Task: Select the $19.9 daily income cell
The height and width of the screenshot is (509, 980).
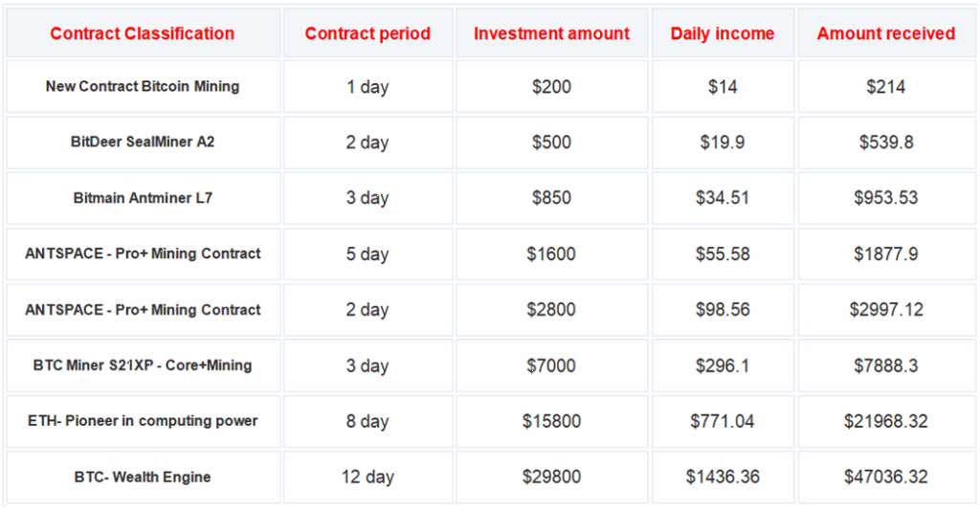Action: point(723,143)
